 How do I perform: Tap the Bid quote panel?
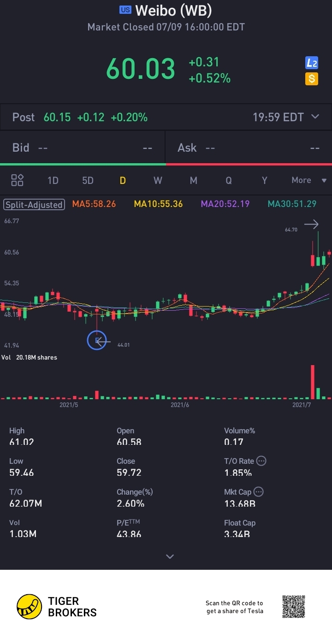[x=83, y=148]
